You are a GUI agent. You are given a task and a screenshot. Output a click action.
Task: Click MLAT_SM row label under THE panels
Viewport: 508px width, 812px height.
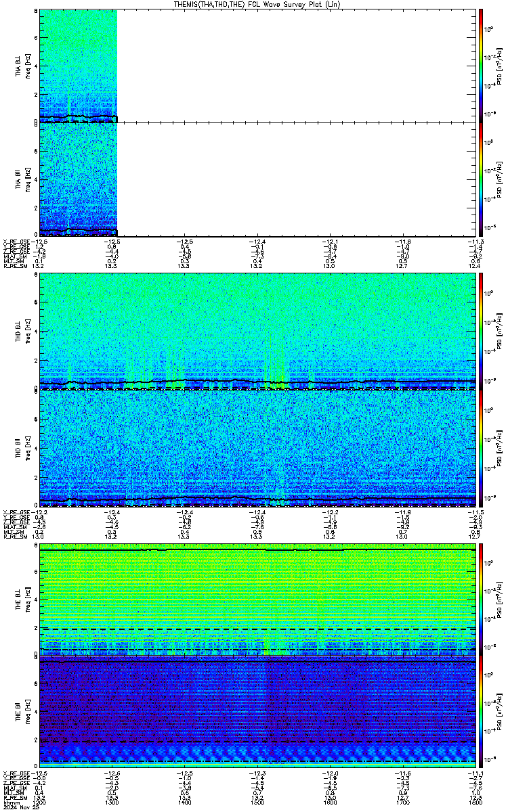(14, 788)
